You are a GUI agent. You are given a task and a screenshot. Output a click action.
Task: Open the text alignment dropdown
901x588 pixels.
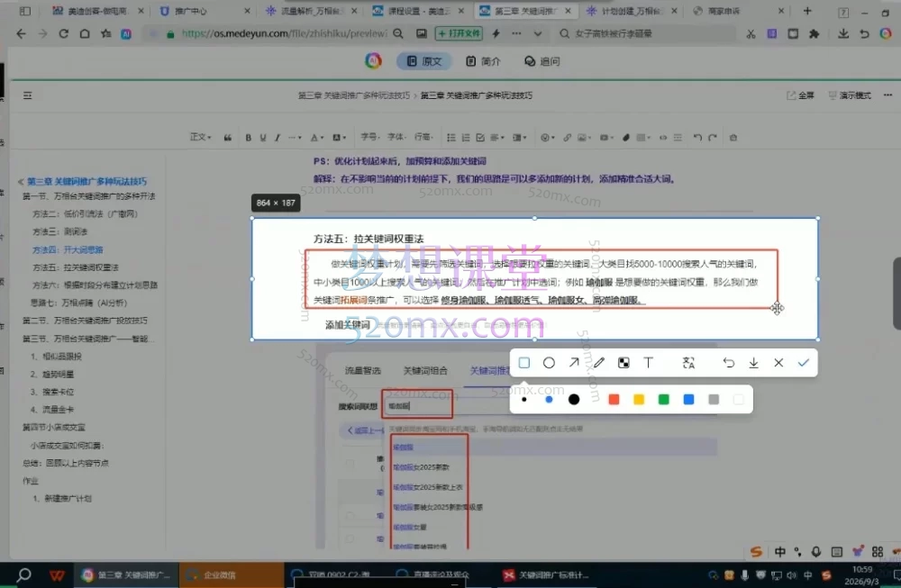pos(497,138)
